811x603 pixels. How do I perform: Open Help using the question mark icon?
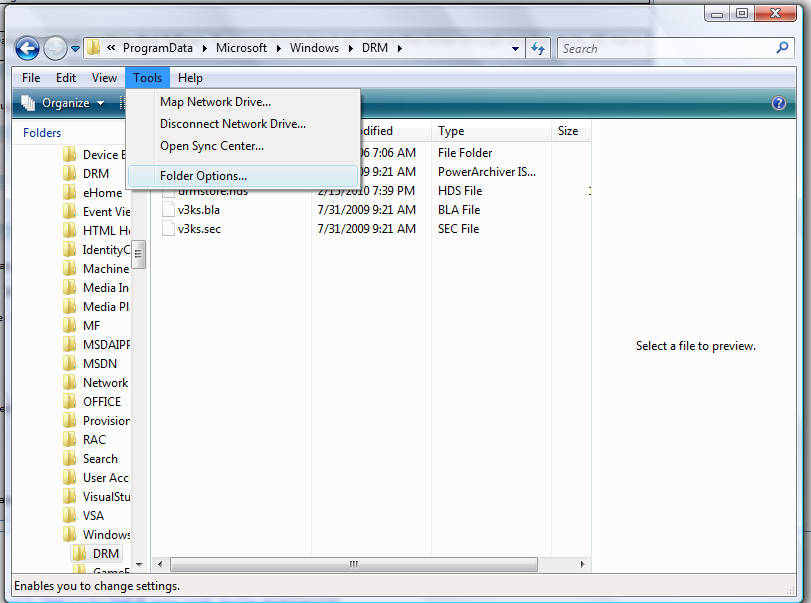coord(778,103)
